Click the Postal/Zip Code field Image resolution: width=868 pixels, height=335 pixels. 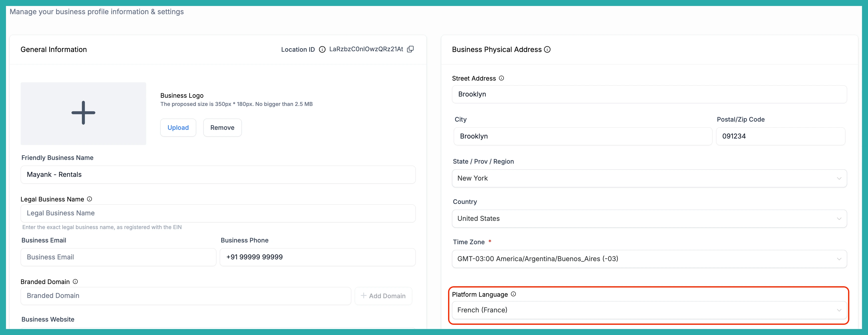pos(780,136)
